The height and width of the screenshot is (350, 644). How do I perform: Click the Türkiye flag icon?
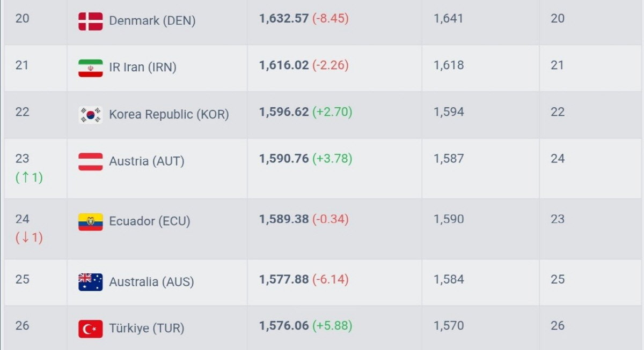pos(90,329)
